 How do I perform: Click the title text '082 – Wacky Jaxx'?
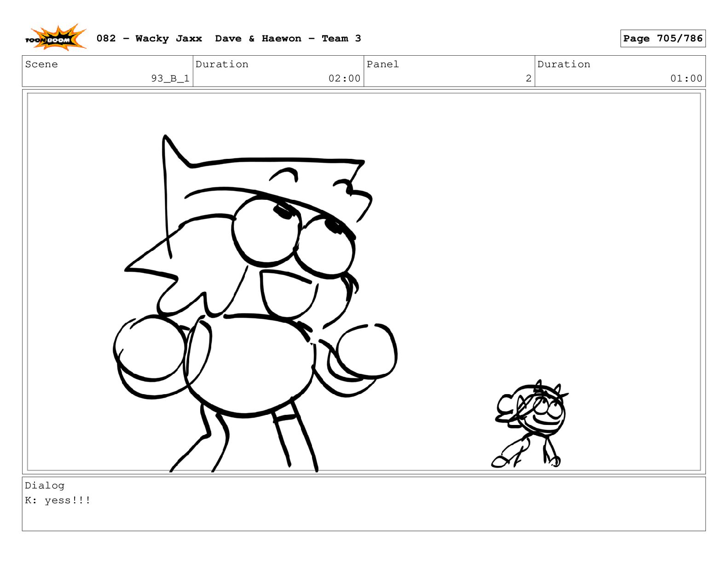pos(149,38)
